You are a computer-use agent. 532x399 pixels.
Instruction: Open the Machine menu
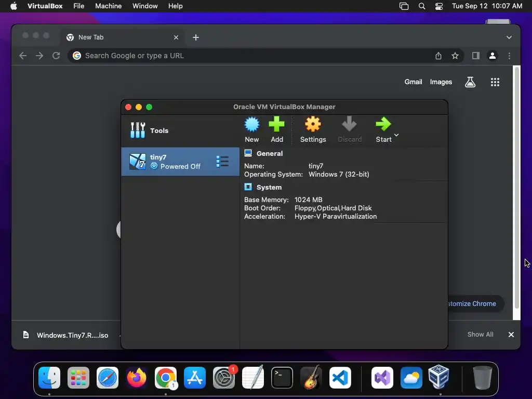pos(108,6)
